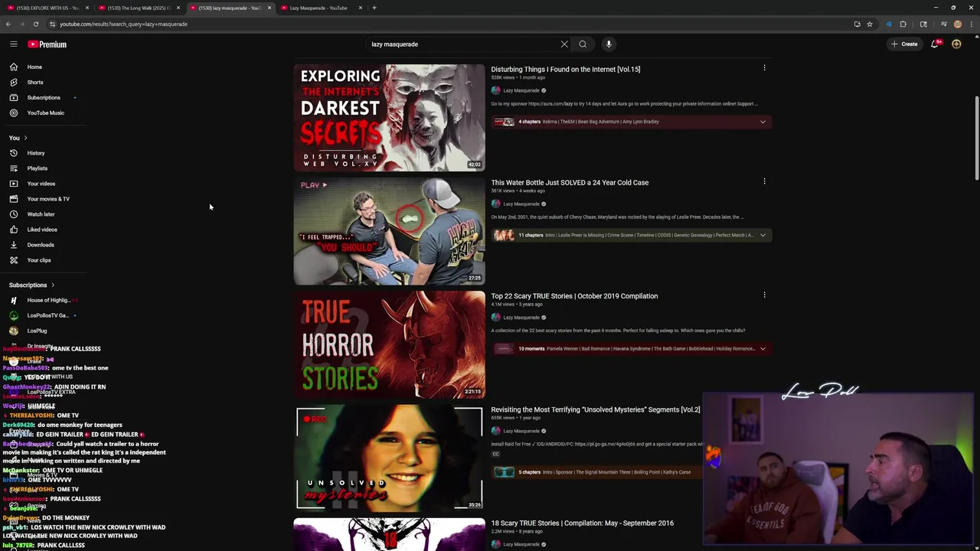The height and width of the screenshot is (551, 980).
Task: Go back with browser back arrow
Action: coord(8,24)
